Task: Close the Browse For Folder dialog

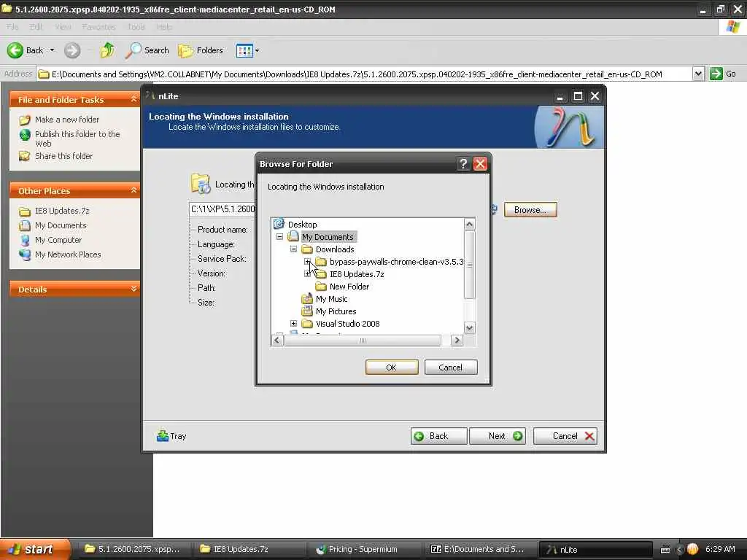Action: point(480,164)
